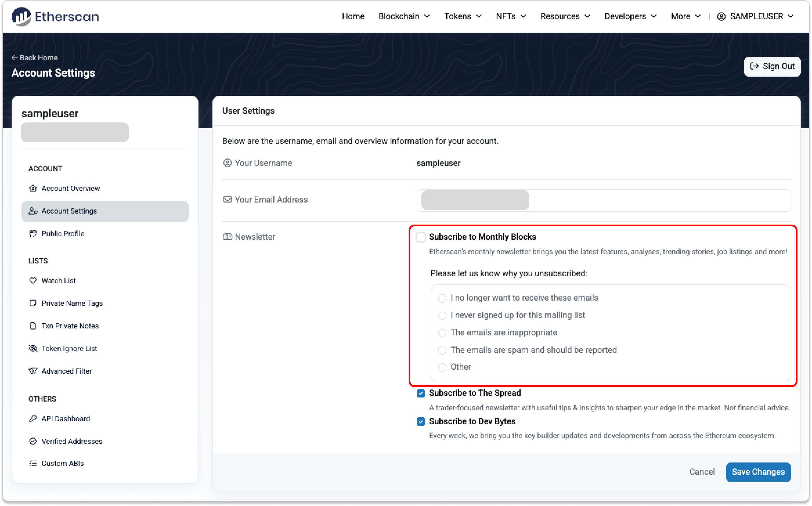Enable Subscribe to Monthly Blocks checkbox
Viewport: 812px width, 506px height.
tap(421, 237)
